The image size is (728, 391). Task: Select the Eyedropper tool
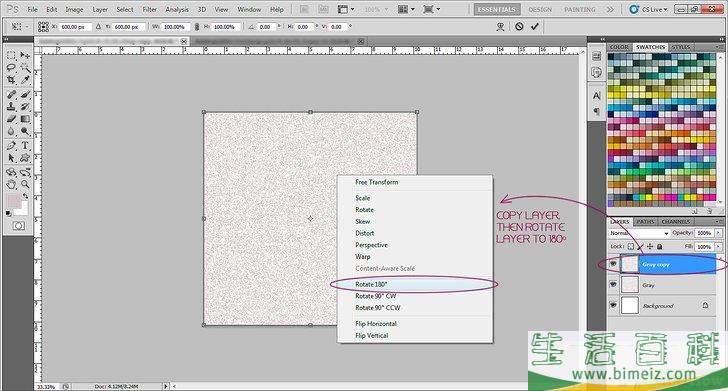pyautogui.click(x=25, y=80)
